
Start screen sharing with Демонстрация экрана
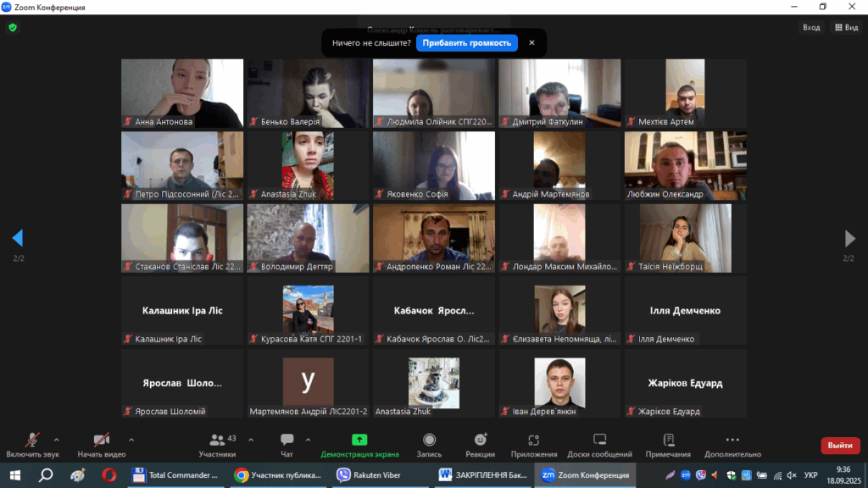pos(359,444)
